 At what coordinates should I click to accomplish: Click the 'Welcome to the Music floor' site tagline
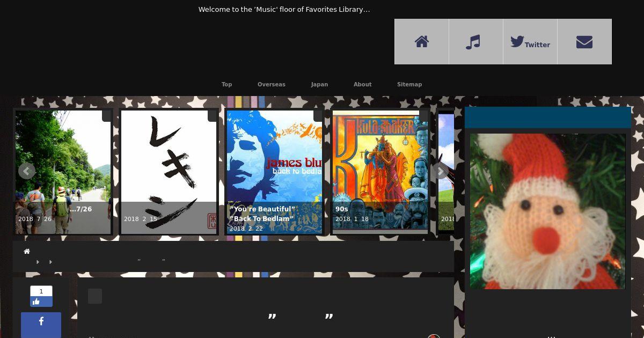click(x=284, y=10)
